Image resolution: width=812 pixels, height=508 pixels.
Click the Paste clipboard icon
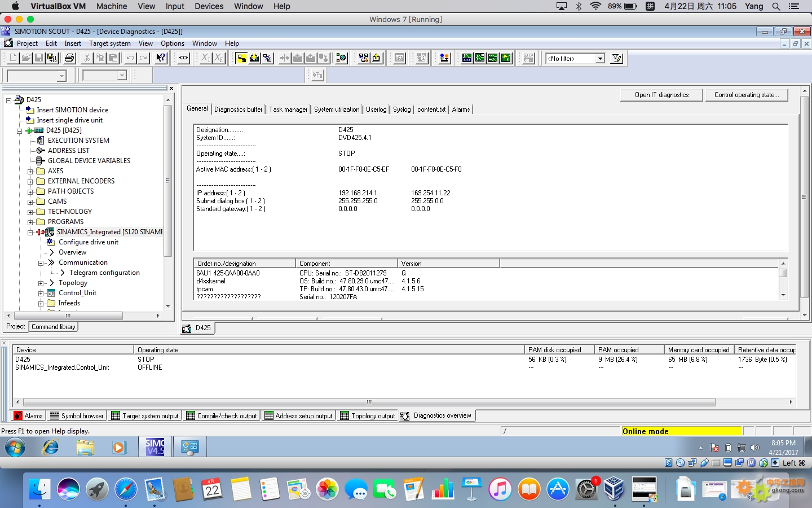pyautogui.click(x=113, y=58)
